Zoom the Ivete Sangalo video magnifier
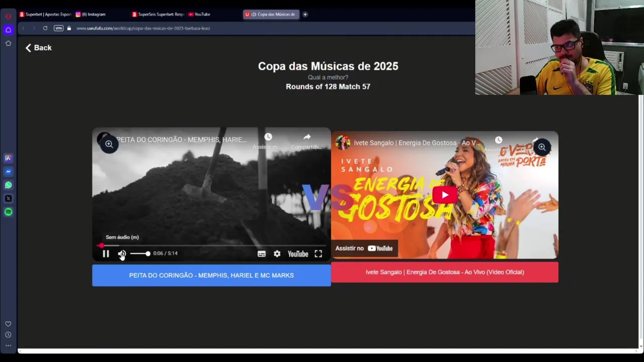644x362 pixels. (x=541, y=147)
